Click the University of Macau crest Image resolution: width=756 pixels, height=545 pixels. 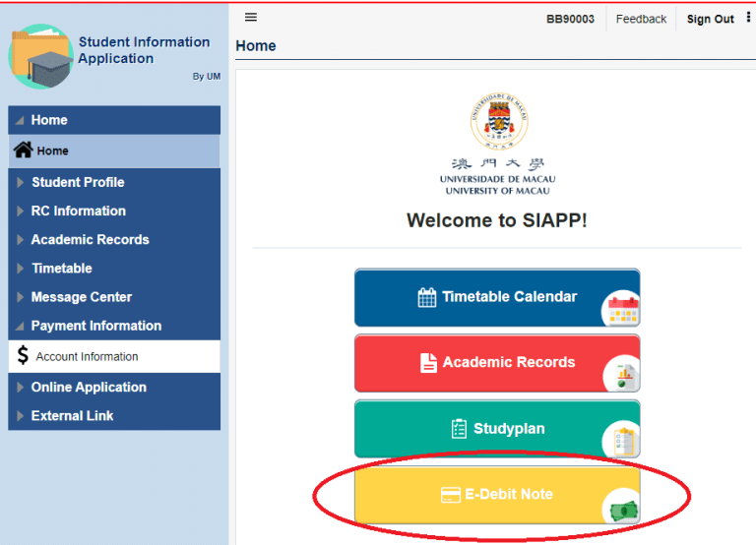[498, 123]
